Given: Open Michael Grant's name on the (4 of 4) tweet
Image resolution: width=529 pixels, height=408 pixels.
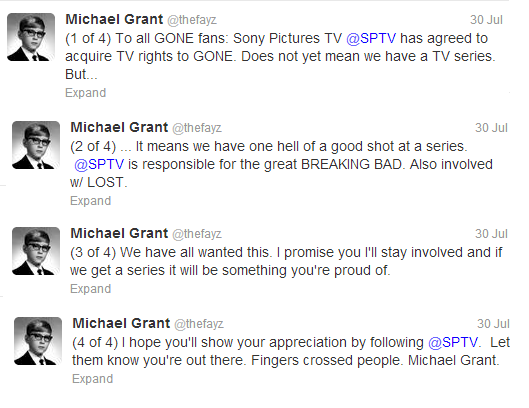Looking at the screenshot, I should [x=121, y=323].
